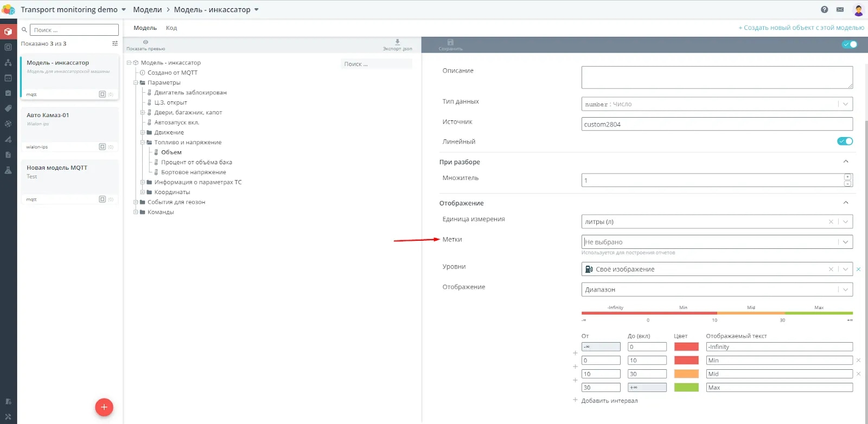Collapse the При разборе section

tap(845, 162)
